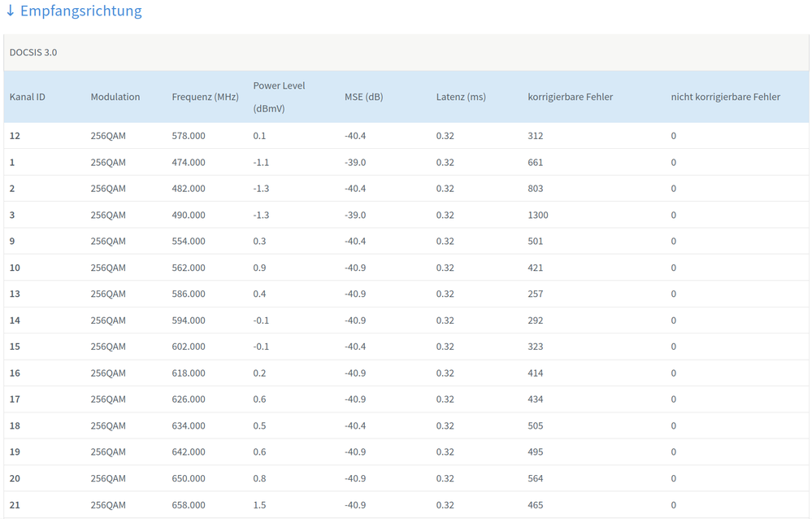Viewport: 812px width, 519px height.
Task: Click the 474.000 frequency cell
Action: click(189, 163)
